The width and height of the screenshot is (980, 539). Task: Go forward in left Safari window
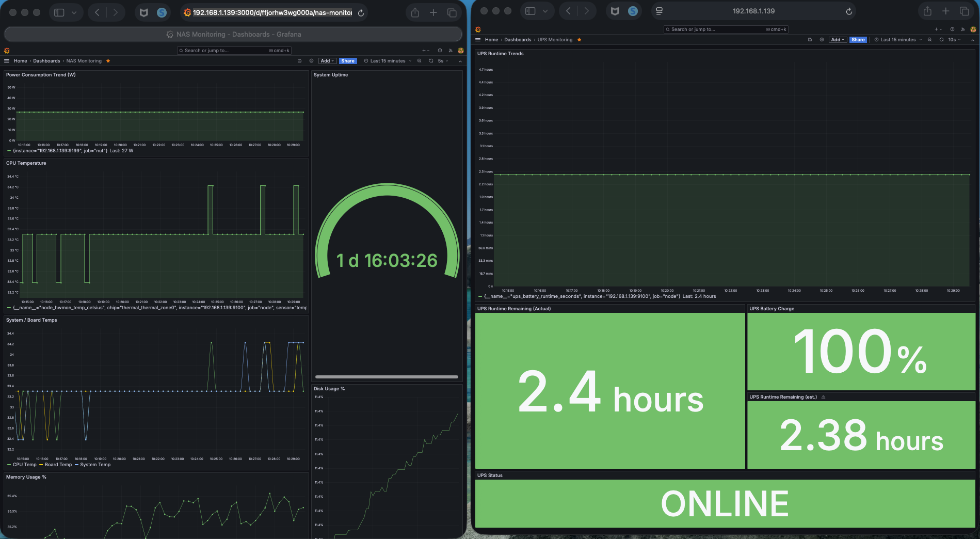pos(115,12)
